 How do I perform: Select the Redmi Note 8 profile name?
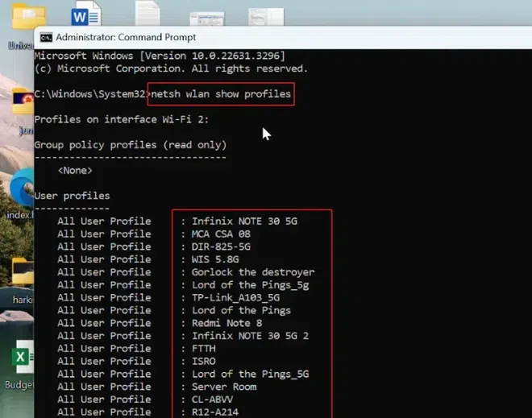tap(227, 323)
